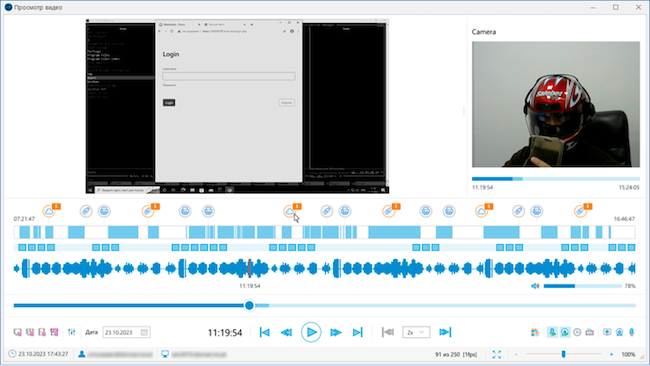Image resolution: width=650 pixels, height=366 pixels.
Task: Toggle the webcam icon near the microphone
Action: point(619,332)
